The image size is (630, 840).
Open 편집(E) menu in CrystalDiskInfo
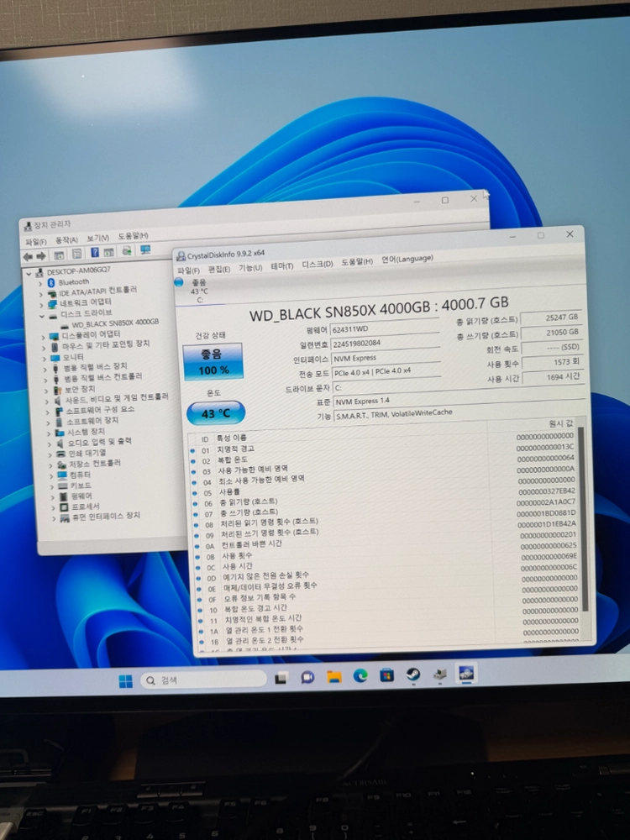pos(219,269)
